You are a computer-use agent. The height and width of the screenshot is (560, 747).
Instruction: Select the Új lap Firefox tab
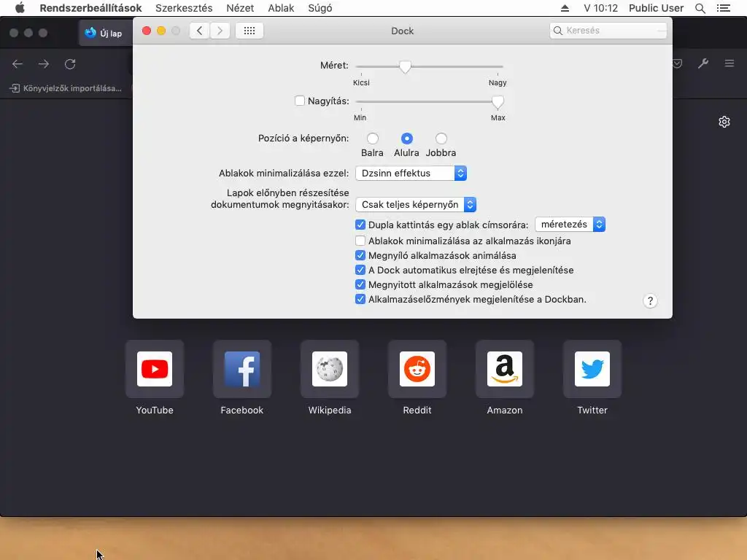pos(105,33)
